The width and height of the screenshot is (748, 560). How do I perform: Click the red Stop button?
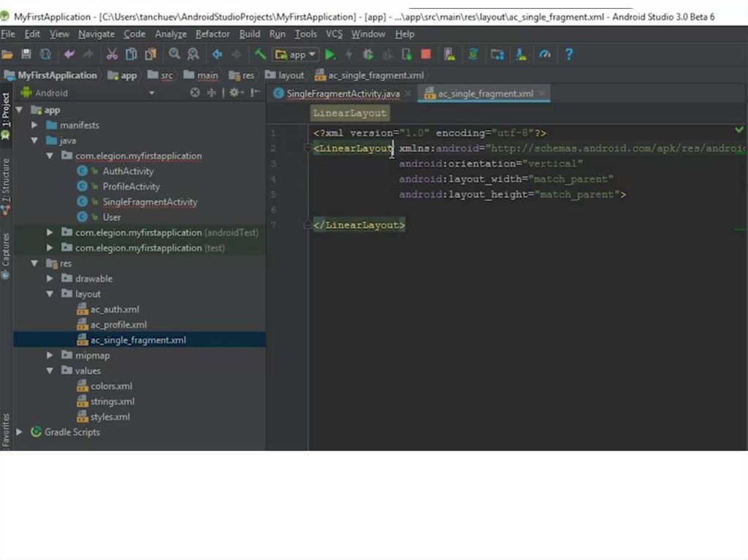[426, 55]
